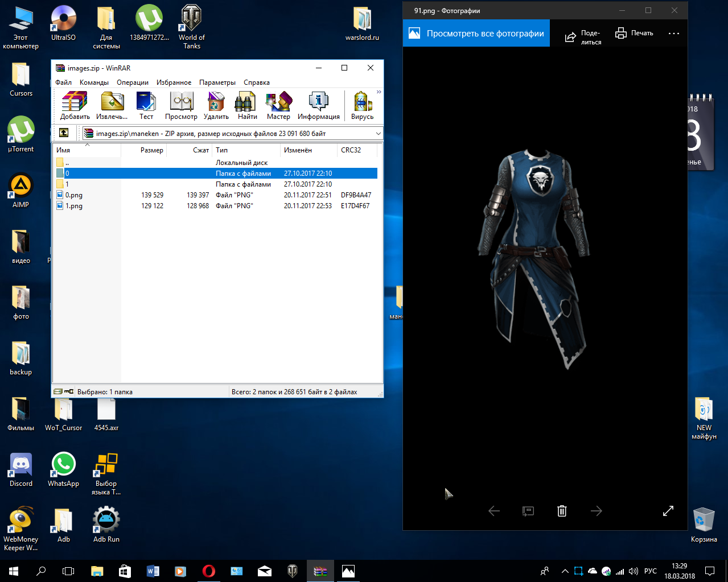Open the Просмотр (View) tool

point(181,105)
